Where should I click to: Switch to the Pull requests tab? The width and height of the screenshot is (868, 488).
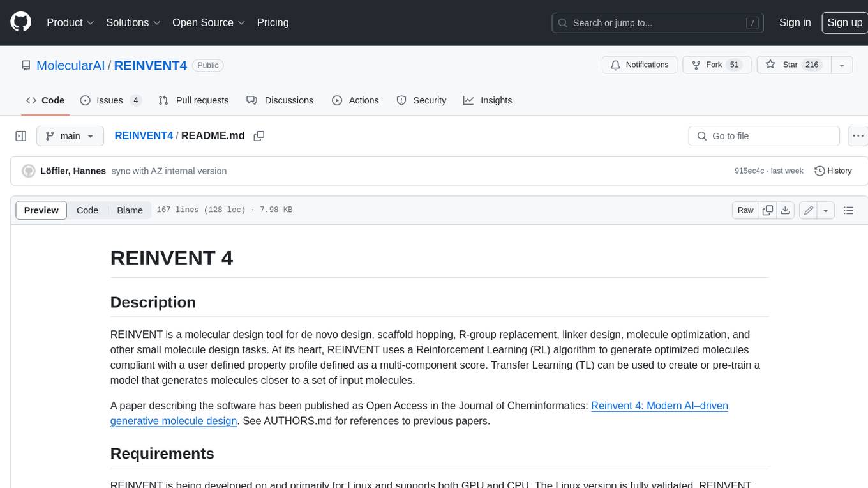(x=193, y=100)
